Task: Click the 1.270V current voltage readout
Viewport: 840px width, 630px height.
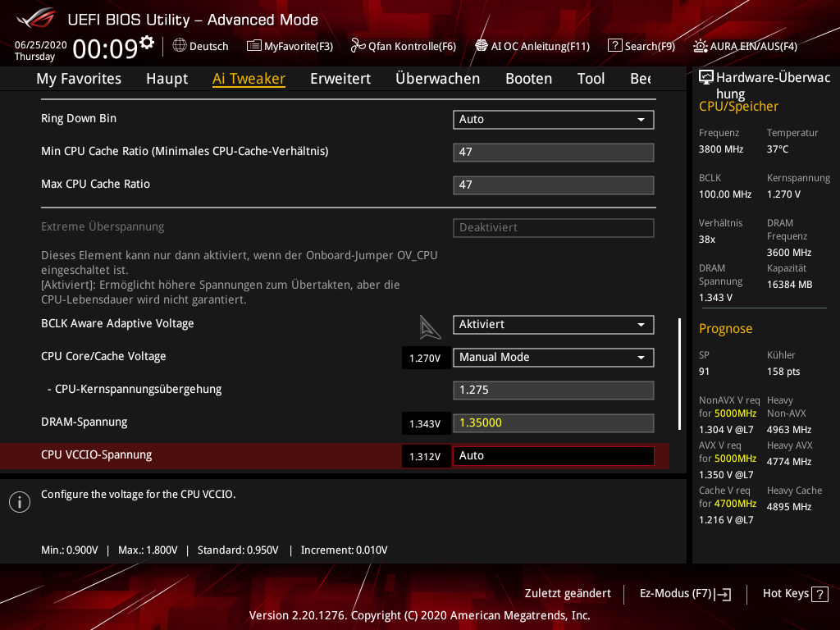Action: click(x=426, y=358)
